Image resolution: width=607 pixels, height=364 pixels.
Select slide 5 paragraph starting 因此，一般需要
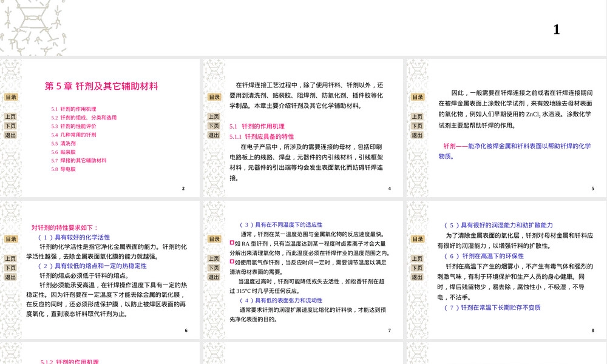click(515, 109)
